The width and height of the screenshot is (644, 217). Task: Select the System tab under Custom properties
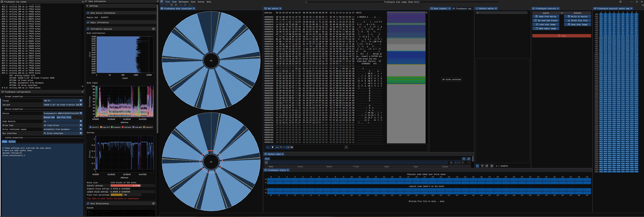click(x=12, y=142)
